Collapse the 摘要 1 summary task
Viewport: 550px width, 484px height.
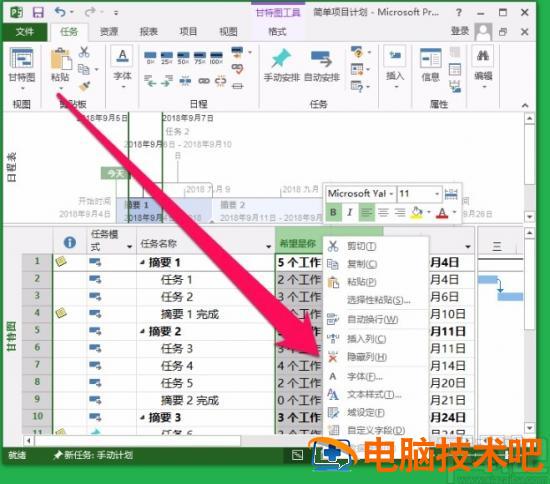click(x=142, y=262)
